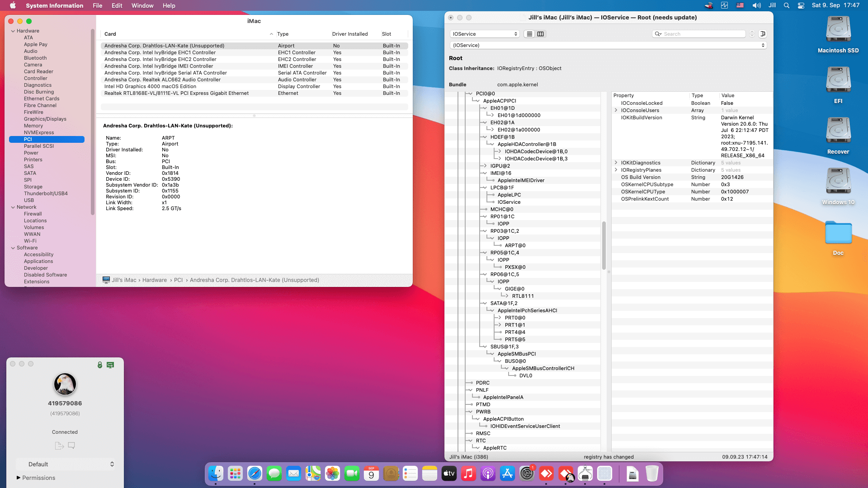Screen dimensions: 868x488
Task: Open App Store from the Dock
Action: tap(507, 474)
